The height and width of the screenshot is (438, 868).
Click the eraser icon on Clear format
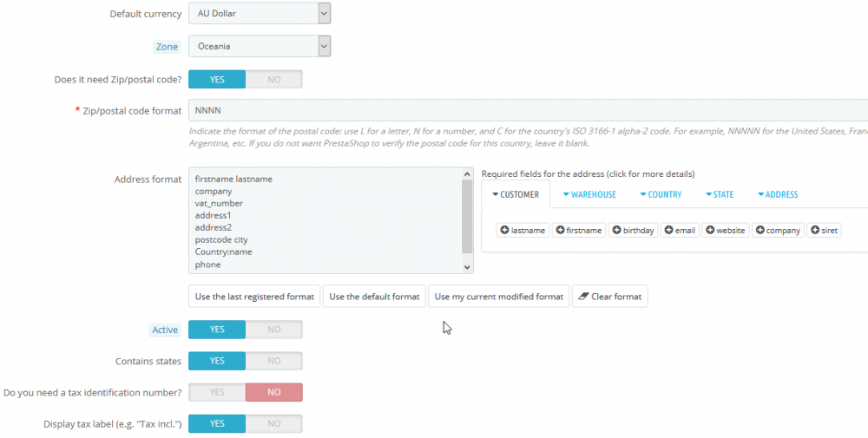click(582, 297)
